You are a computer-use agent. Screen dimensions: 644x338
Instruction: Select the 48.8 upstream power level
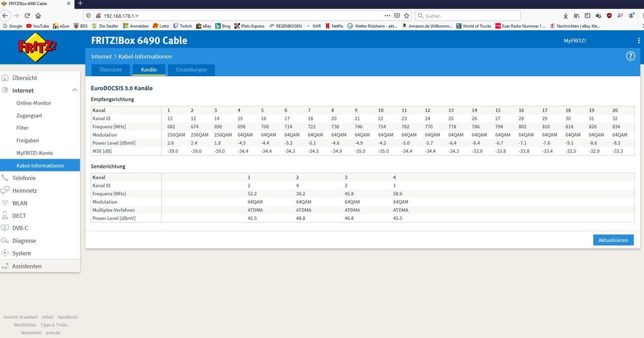(x=300, y=218)
